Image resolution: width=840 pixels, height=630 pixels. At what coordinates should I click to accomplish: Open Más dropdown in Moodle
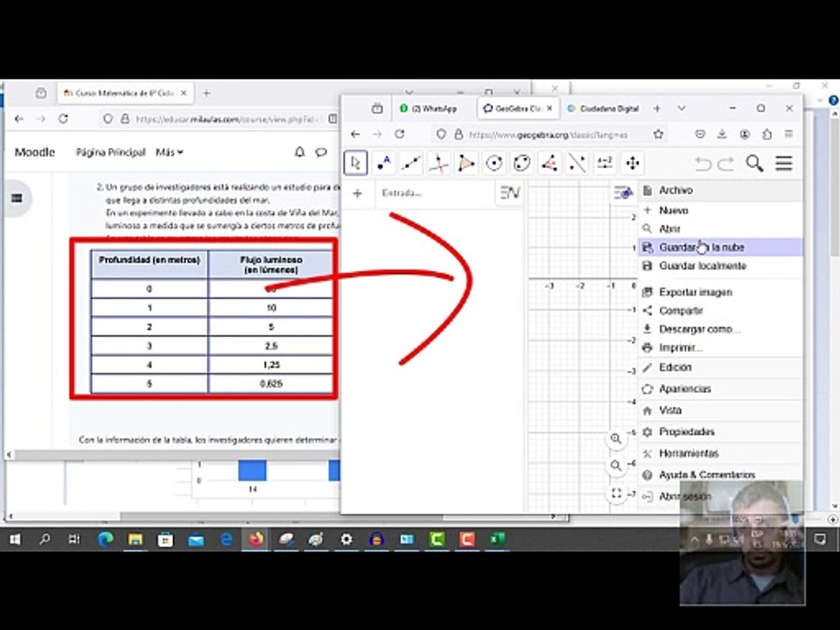(x=169, y=152)
